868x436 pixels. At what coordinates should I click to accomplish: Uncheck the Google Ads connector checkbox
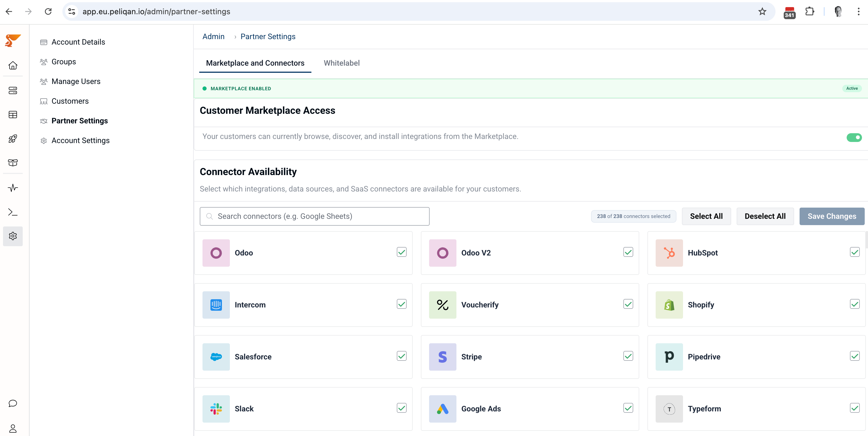click(x=628, y=408)
